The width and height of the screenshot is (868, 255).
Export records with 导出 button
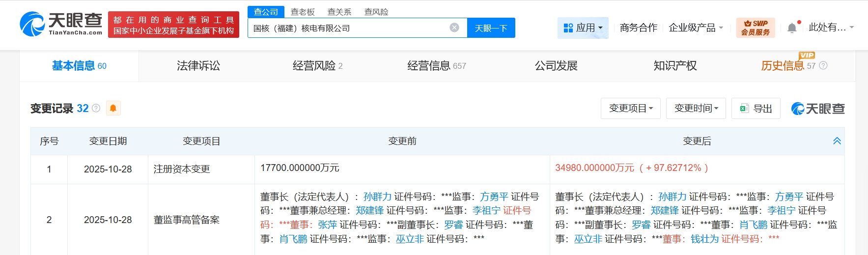tap(756, 109)
